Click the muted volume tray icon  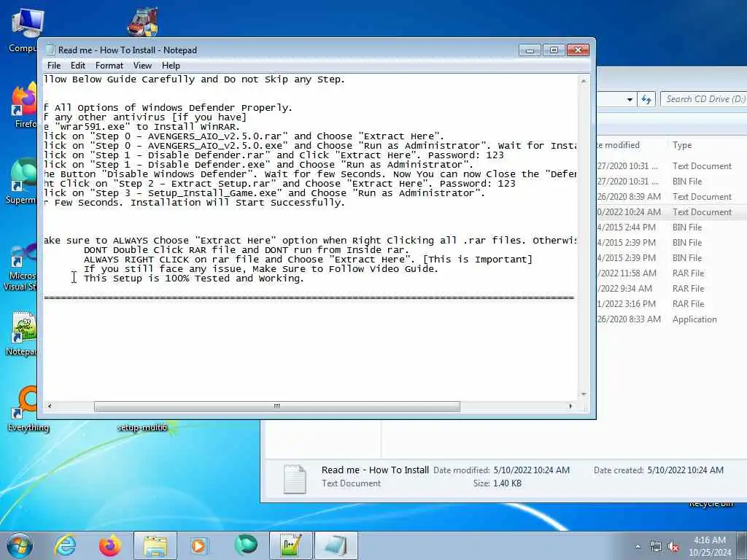[673, 547]
